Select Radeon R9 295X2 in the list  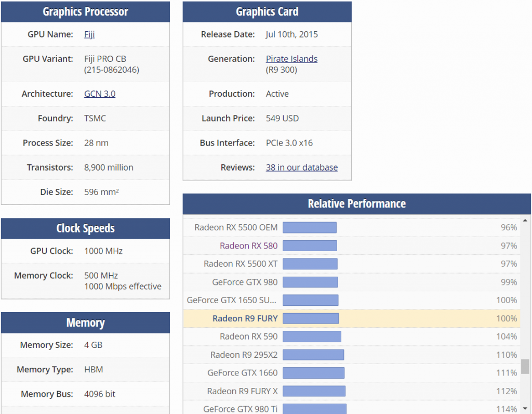244,355
